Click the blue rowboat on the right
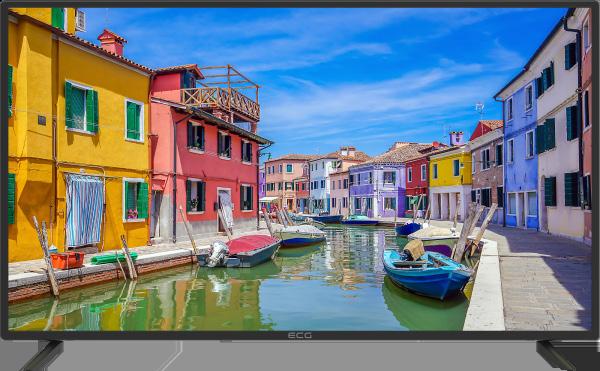The width and height of the screenshot is (600, 371). [x=427, y=273]
